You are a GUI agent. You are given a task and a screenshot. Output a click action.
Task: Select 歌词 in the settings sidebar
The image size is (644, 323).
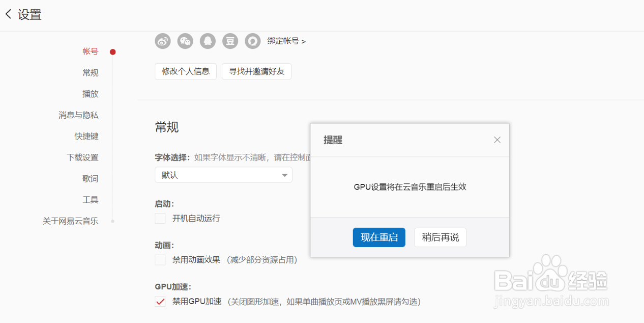click(x=91, y=179)
